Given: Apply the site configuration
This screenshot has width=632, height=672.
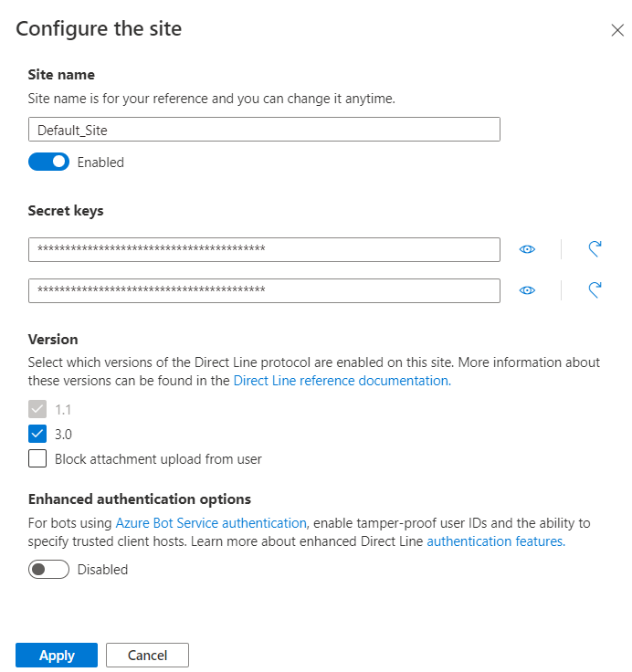Looking at the screenshot, I should coord(57,655).
